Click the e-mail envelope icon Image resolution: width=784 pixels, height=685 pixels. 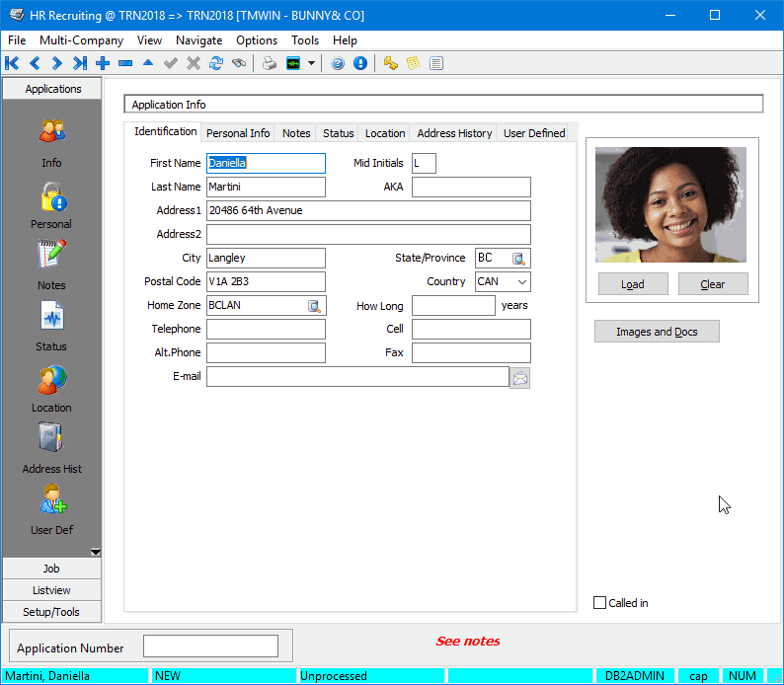[519, 377]
